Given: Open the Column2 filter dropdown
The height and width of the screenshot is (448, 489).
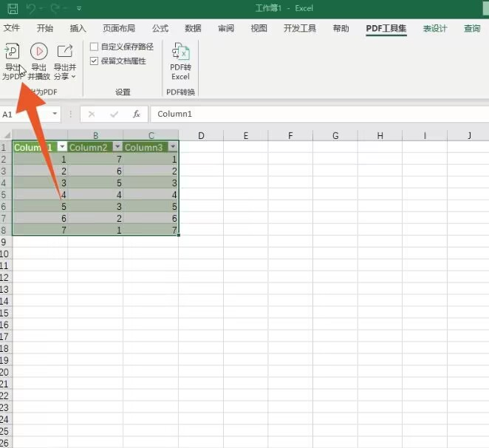Looking at the screenshot, I should pos(116,147).
